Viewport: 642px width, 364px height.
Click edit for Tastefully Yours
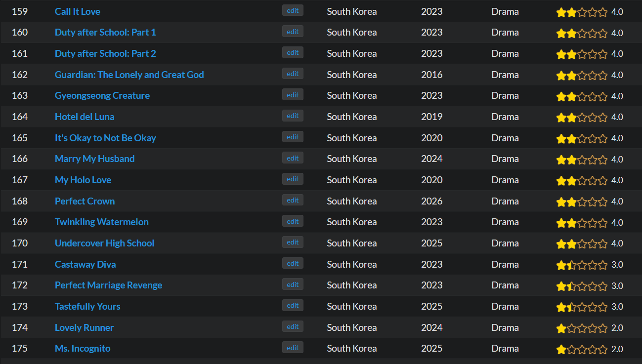pos(293,305)
